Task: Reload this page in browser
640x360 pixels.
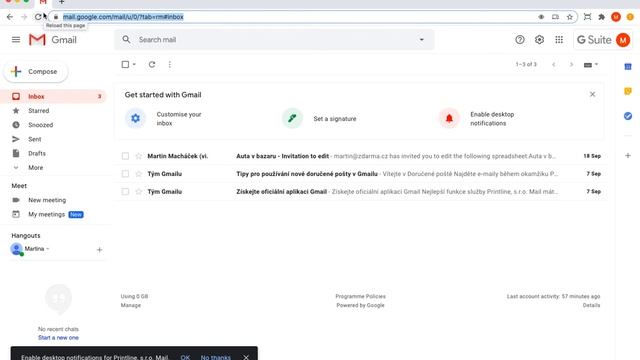Action: (x=38, y=17)
